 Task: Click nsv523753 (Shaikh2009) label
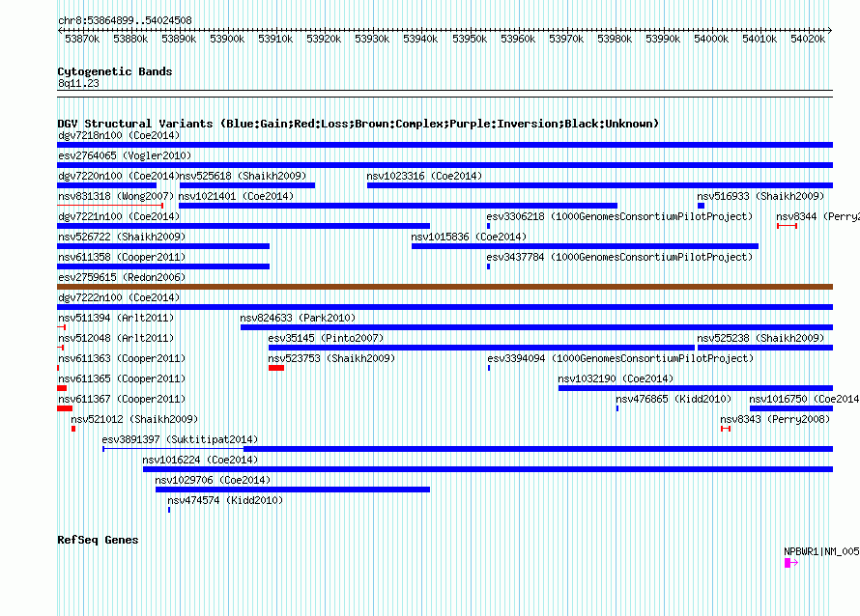point(331,358)
